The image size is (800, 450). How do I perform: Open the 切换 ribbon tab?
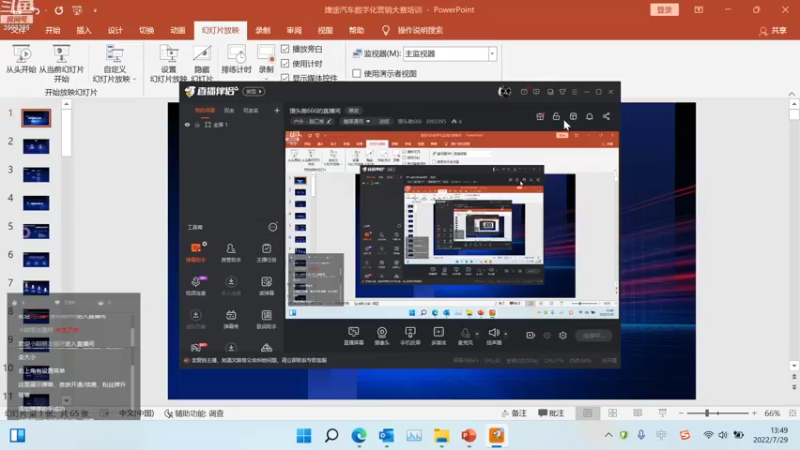click(146, 30)
